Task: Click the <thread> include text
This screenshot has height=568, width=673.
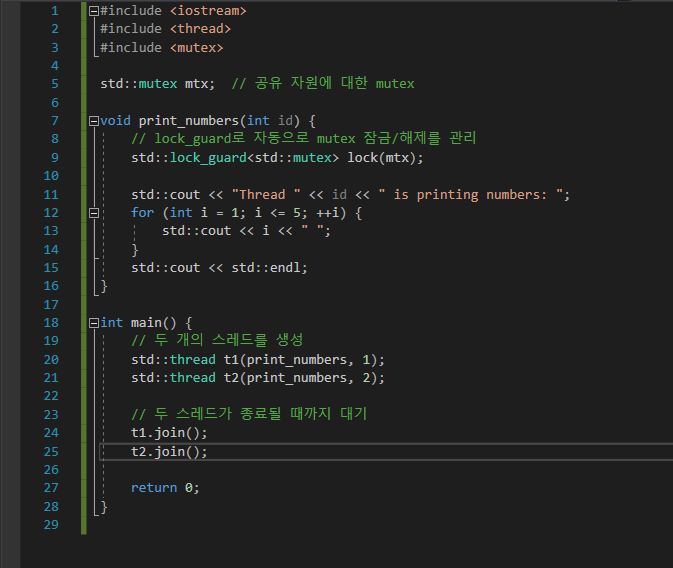Action: [200, 29]
